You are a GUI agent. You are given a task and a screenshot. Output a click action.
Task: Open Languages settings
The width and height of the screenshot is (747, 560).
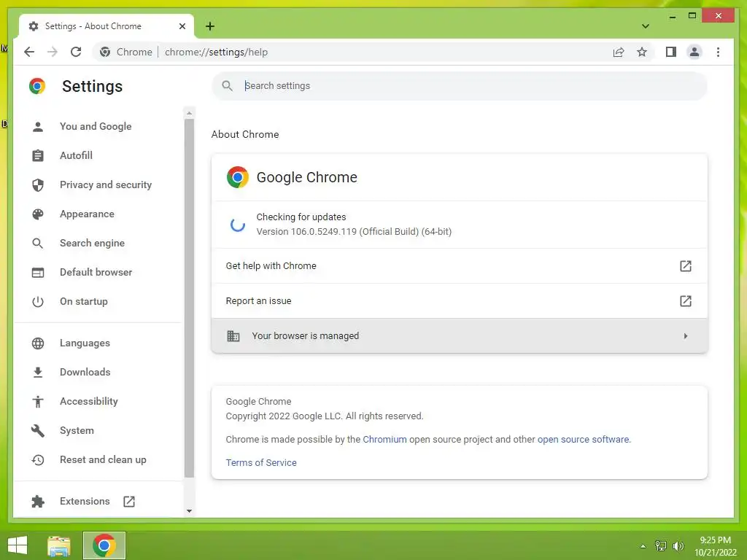(x=85, y=343)
